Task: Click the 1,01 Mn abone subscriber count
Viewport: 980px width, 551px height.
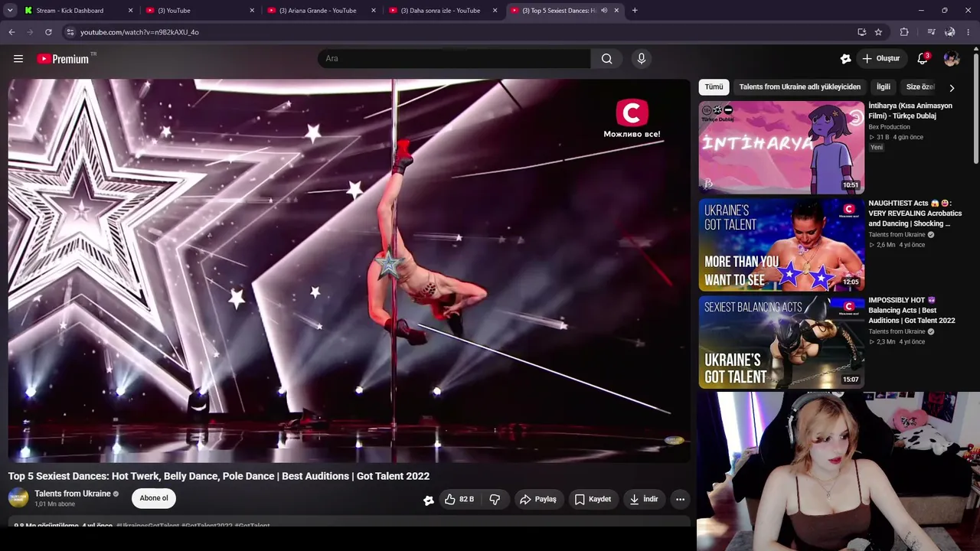Action: 54,504
